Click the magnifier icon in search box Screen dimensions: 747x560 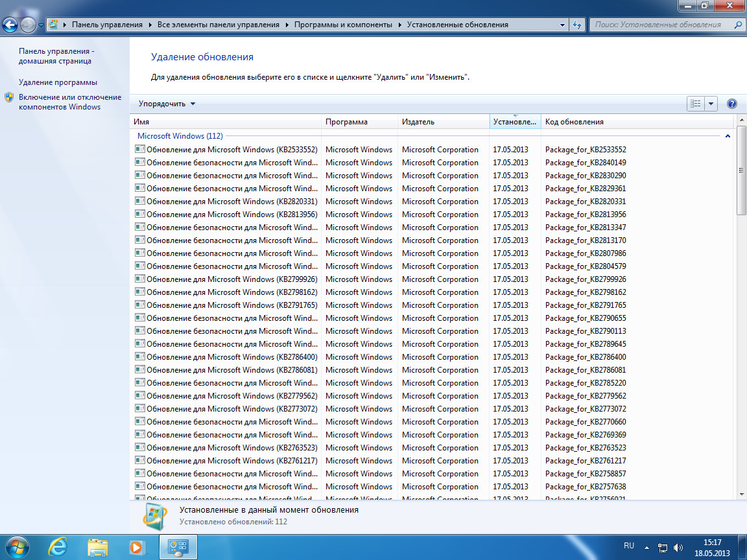tap(738, 25)
